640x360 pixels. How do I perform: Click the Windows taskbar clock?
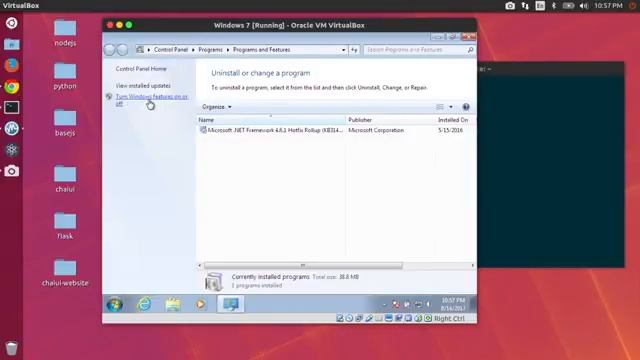click(453, 304)
